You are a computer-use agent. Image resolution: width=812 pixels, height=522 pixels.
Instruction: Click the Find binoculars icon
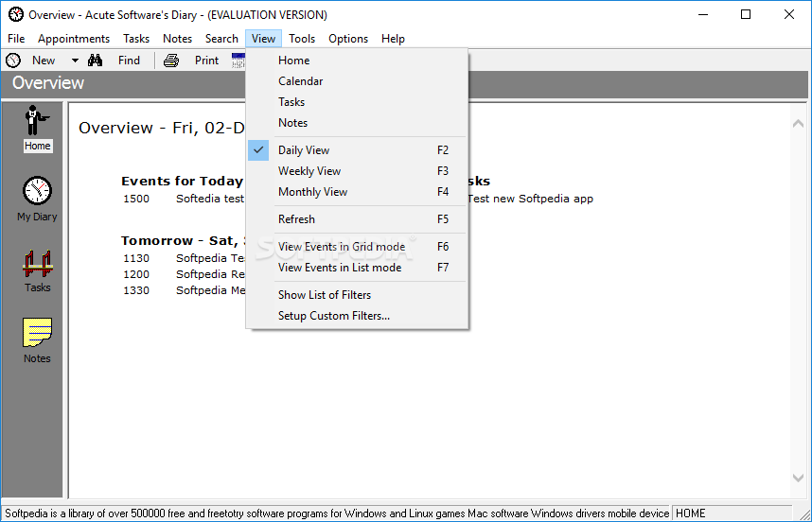coord(95,61)
